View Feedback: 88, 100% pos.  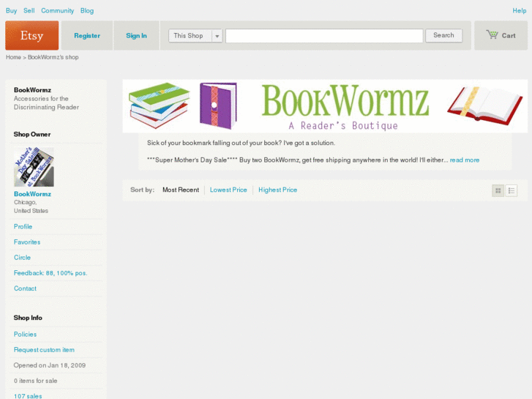point(50,273)
